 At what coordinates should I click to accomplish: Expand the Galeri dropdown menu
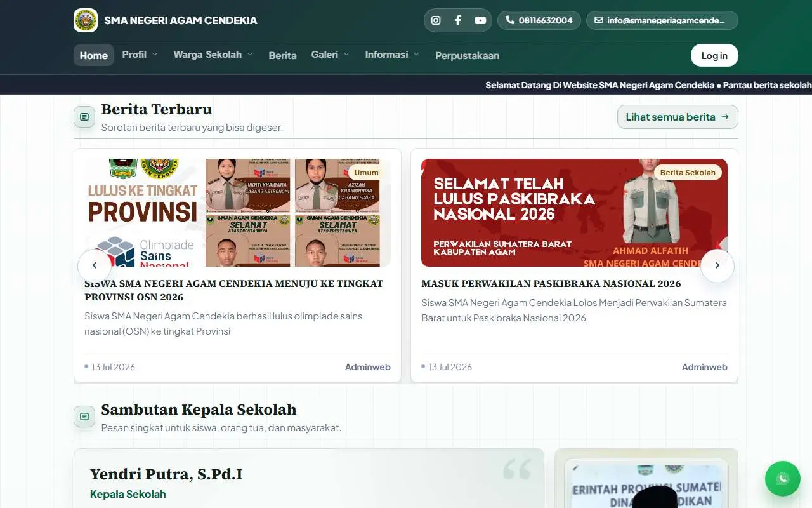330,55
